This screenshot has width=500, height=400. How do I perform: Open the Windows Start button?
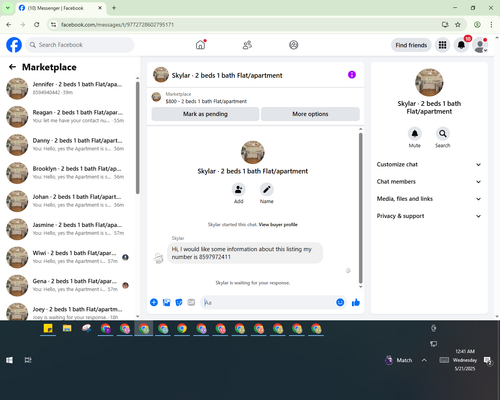point(9,360)
